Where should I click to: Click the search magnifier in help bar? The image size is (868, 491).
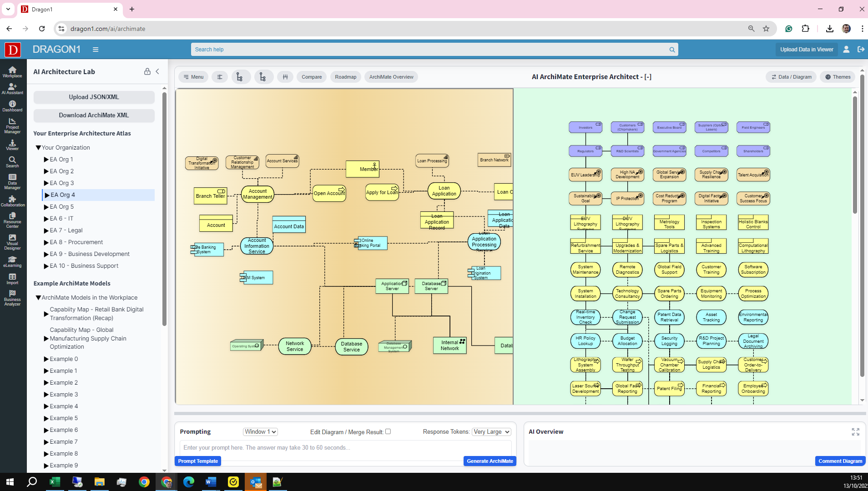(672, 50)
